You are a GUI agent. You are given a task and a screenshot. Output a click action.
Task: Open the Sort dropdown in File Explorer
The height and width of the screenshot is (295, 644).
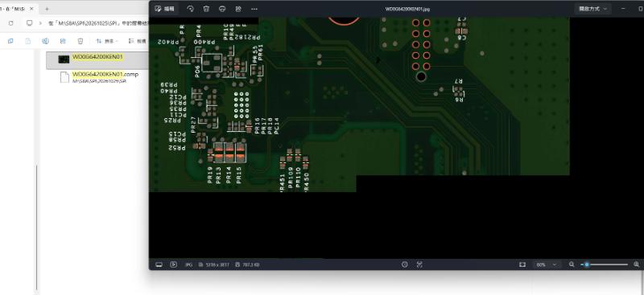coord(107,41)
